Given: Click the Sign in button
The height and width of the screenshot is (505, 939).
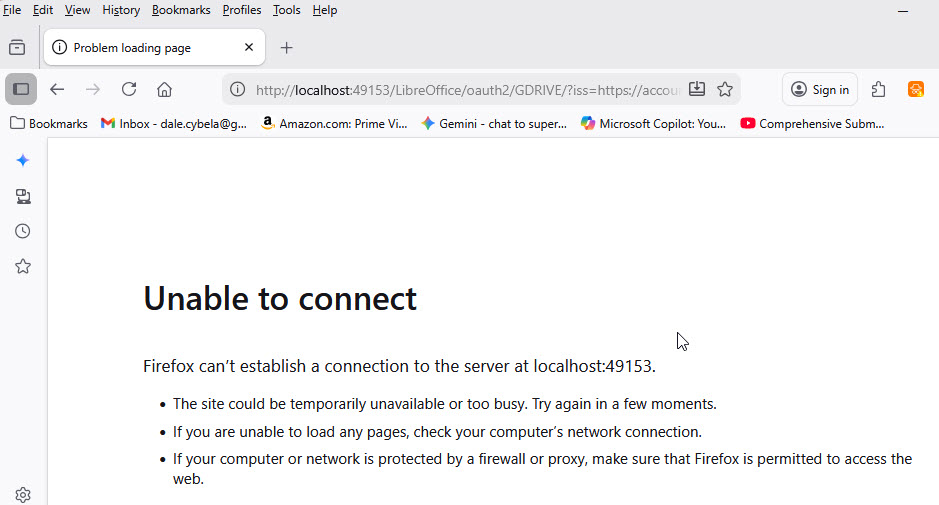Looking at the screenshot, I should click(x=819, y=89).
